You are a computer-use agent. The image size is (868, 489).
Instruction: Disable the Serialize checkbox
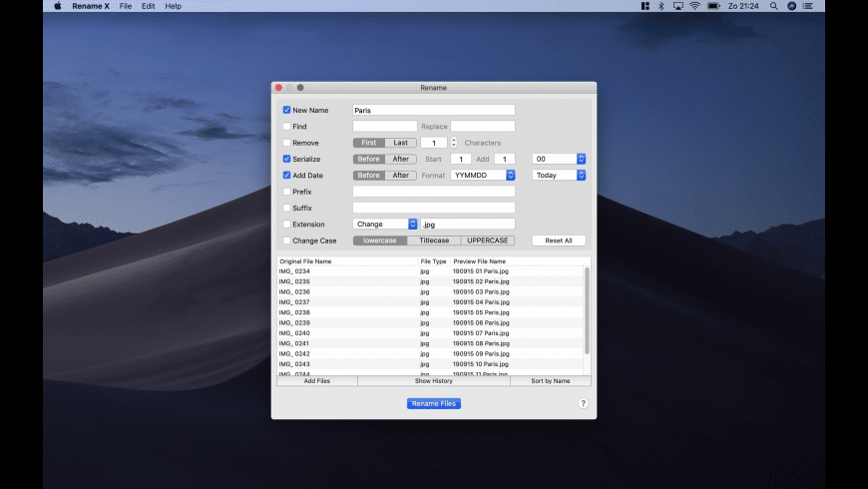pos(286,159)
